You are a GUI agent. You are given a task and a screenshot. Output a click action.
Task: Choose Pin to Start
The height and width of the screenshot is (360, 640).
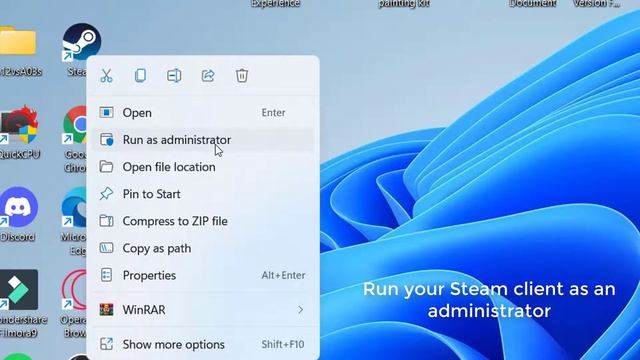click(203, 194)
